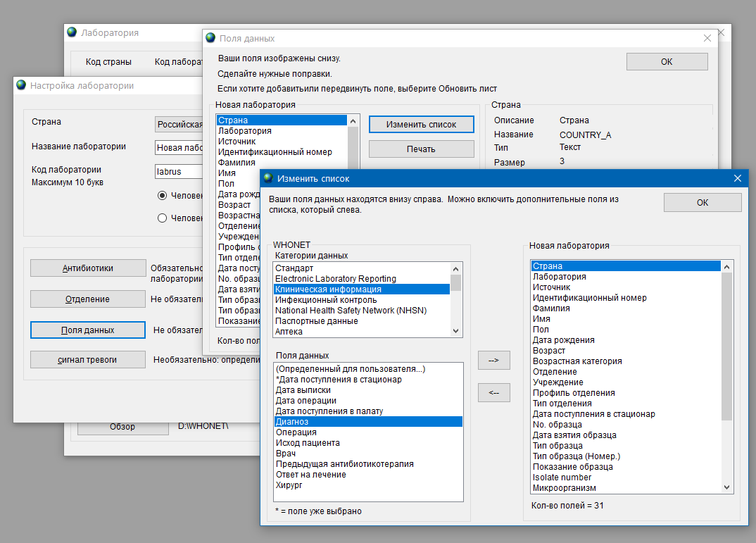Select Дата взятия образца in the right list
Screen dimensions: 756x543
626,435
